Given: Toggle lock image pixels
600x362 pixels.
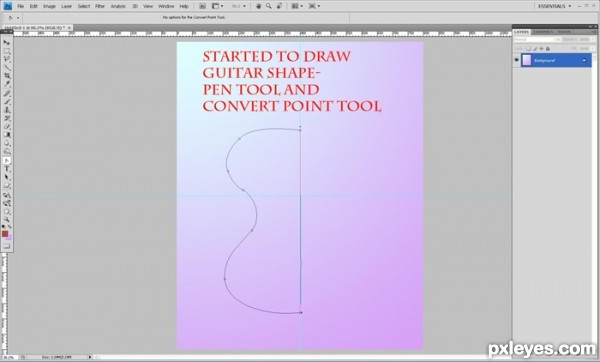Looking at the screenshot, I should point(535,49).
